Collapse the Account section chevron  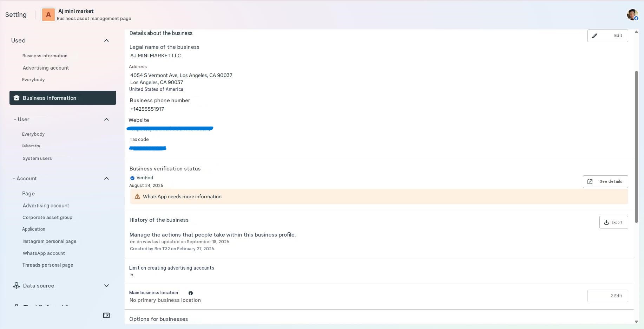click(106, 179)
